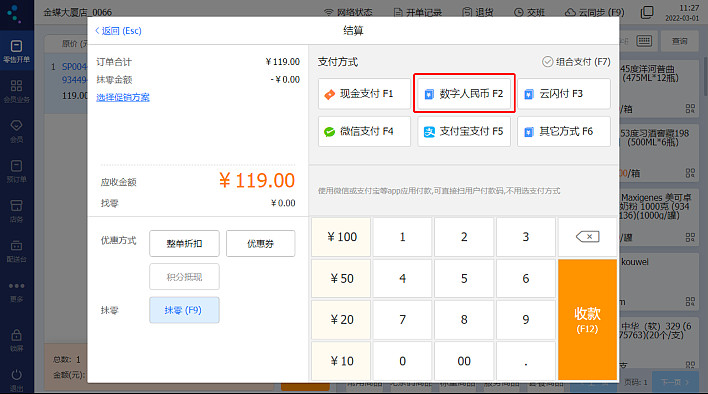708x394 pixels.
Task: Tap keypad digit 4
Action: [402, 278]
